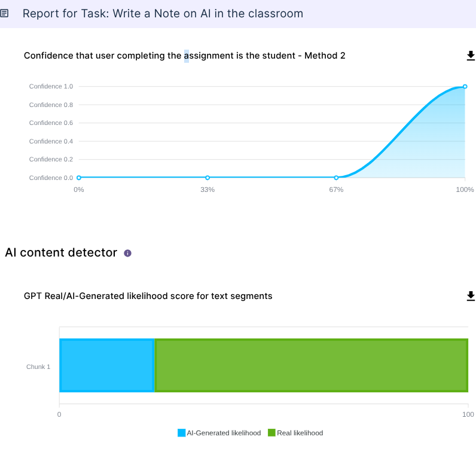Click the AI content detector heading

pos(61,252)
